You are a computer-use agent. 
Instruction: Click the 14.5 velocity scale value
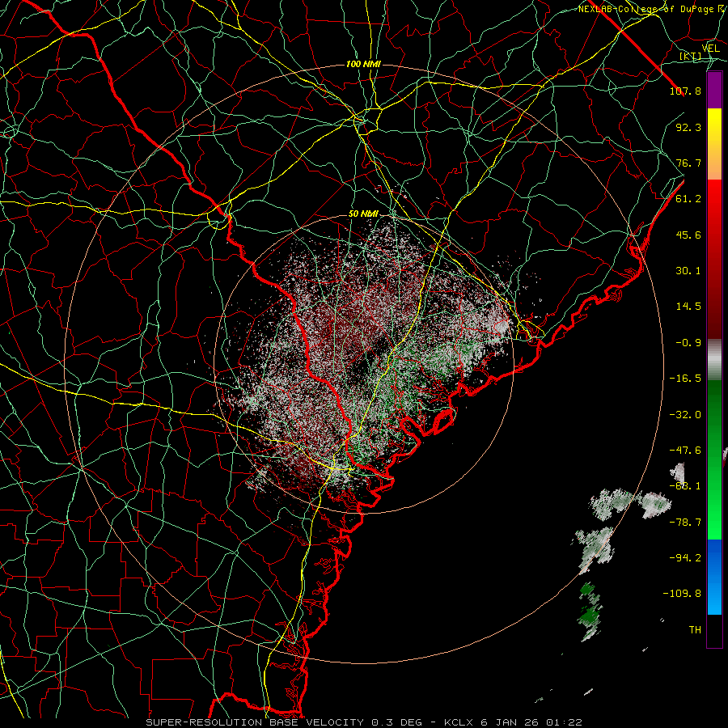point(688,307)
